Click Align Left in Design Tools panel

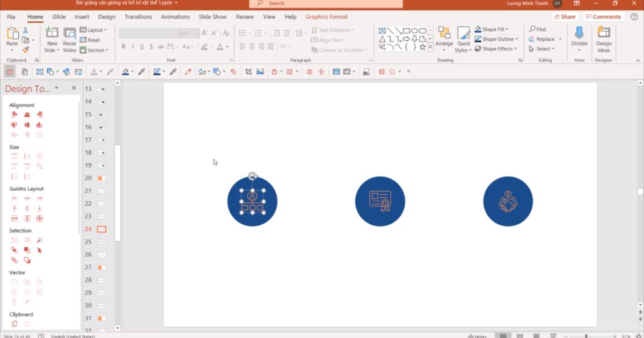pyautogui.click(x=14, y=115)
